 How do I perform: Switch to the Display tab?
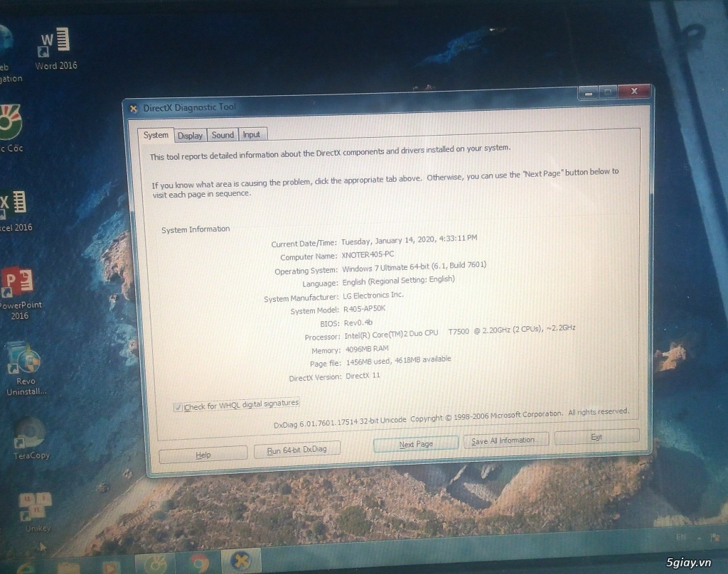[x=190, y=136]
